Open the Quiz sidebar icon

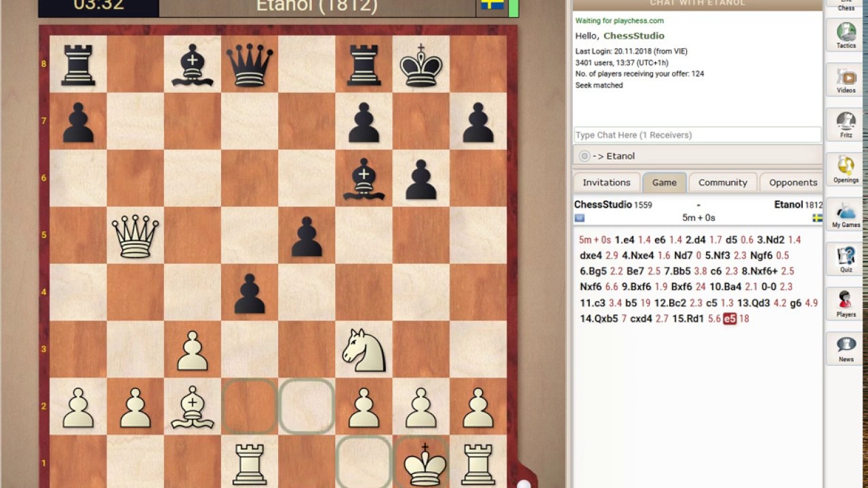(x=846, y=260)
